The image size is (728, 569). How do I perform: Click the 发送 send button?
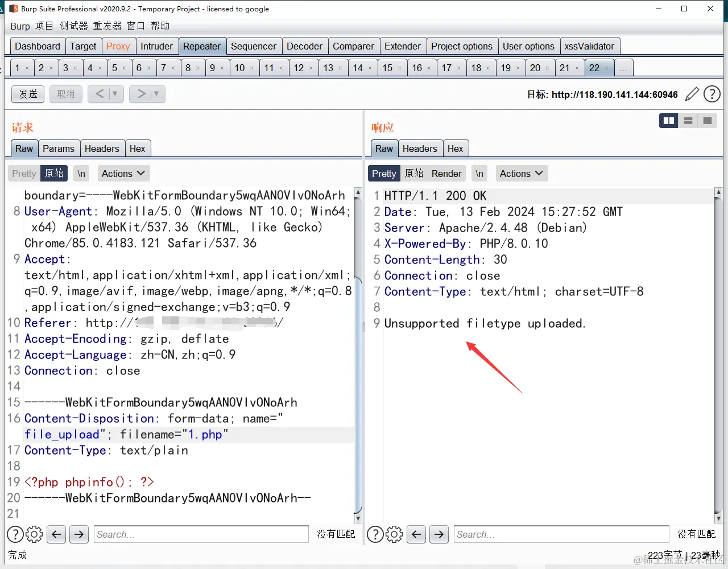click(28, 94)
